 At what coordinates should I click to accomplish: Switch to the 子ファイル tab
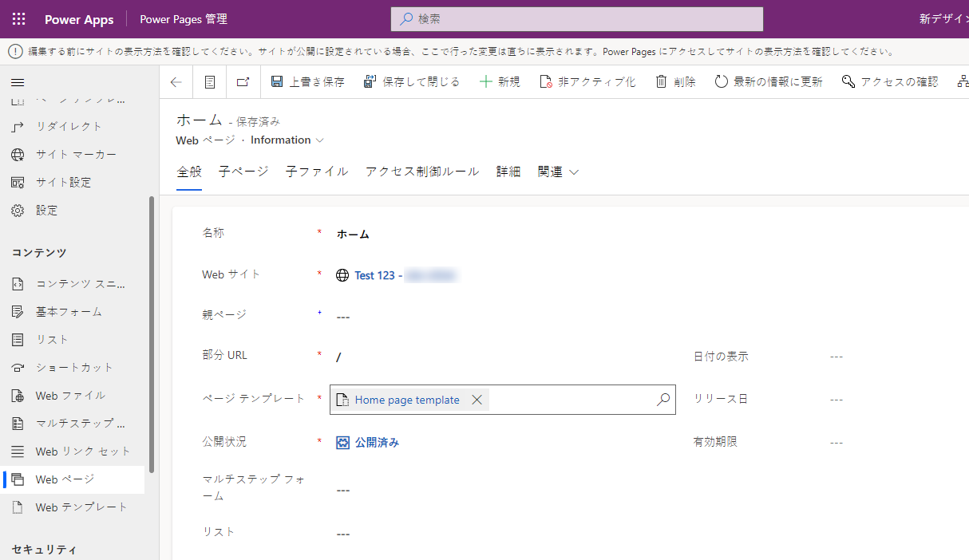(316, 171)
